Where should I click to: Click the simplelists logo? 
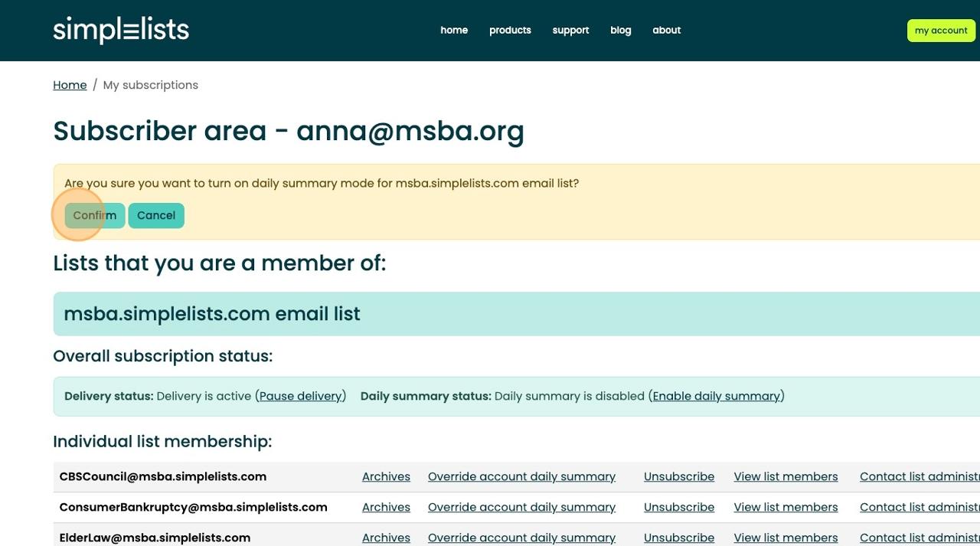coord(121,30)
